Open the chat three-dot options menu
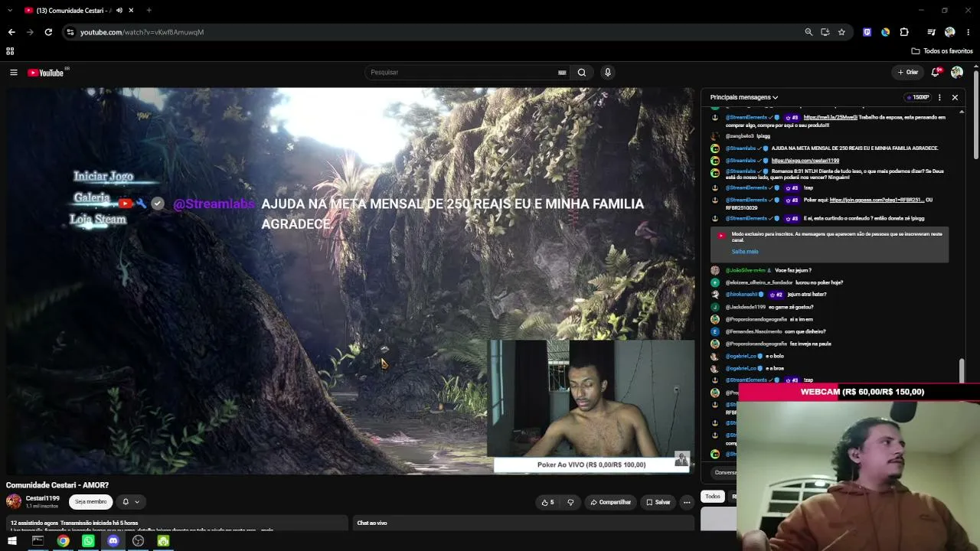980x551 pixels. tap(939, 97)
